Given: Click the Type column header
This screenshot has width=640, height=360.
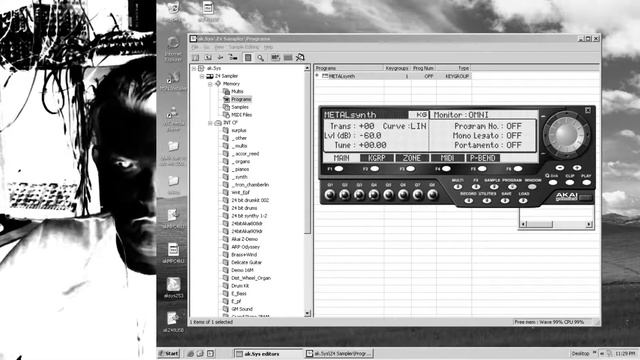Looking at the screenshot, I should 454,68.
